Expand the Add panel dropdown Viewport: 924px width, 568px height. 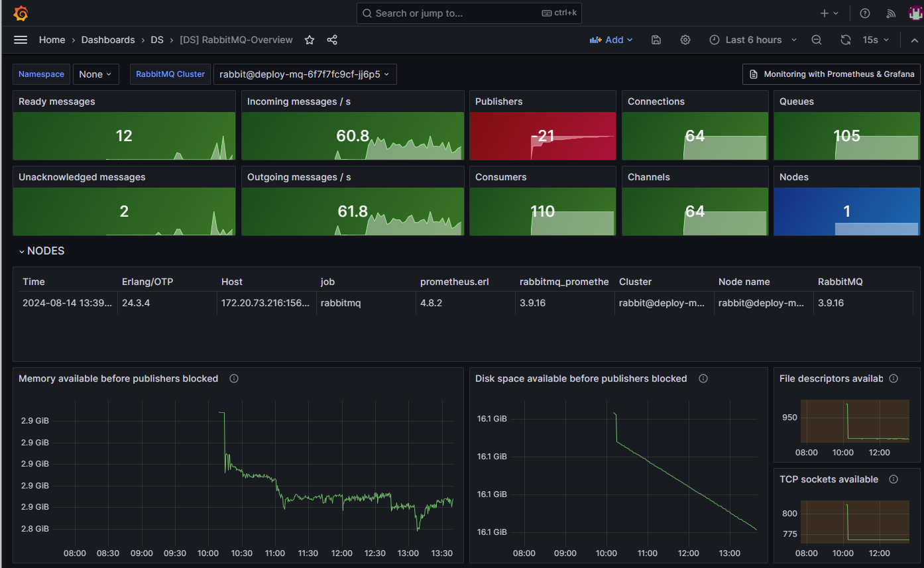[611, 40]
